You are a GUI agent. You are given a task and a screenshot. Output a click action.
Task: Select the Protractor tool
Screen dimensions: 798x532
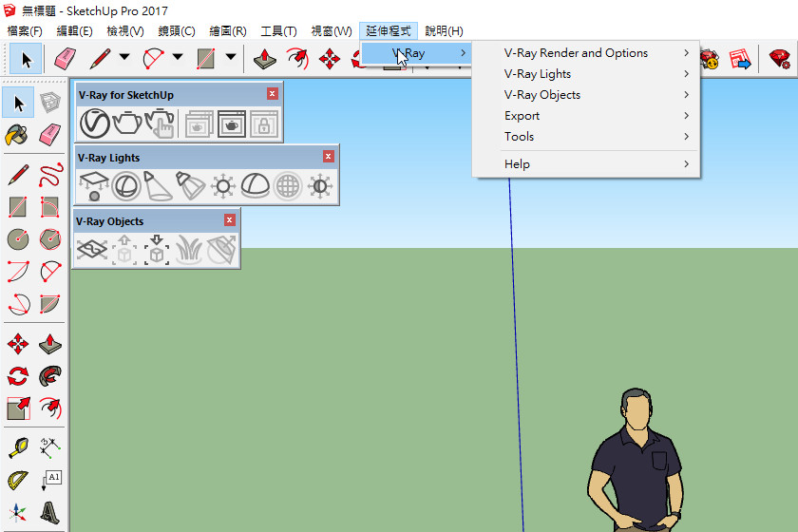click(18, 480)
